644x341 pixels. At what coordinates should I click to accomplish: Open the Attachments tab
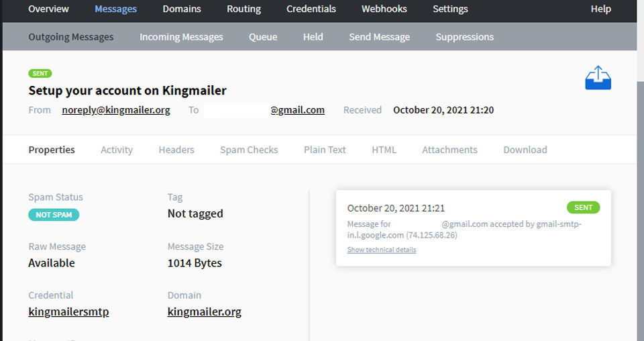pyautogui.click(x=449, y=150)
